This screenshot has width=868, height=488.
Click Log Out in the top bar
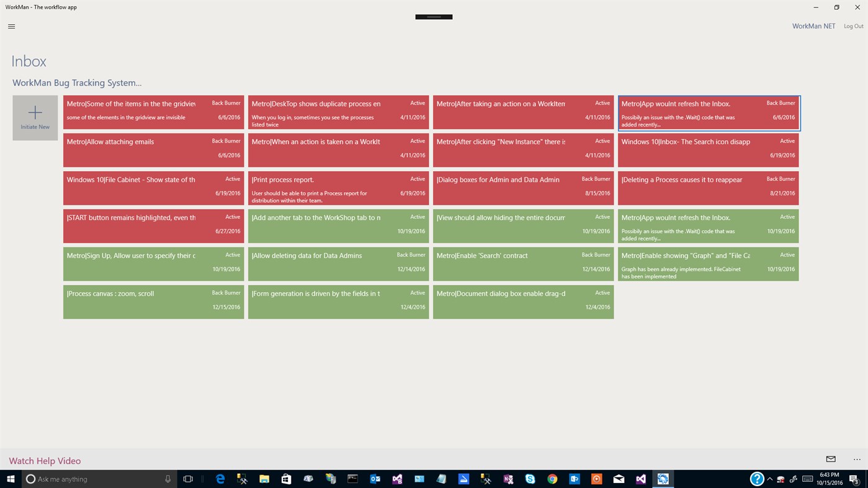coord(853,26)
